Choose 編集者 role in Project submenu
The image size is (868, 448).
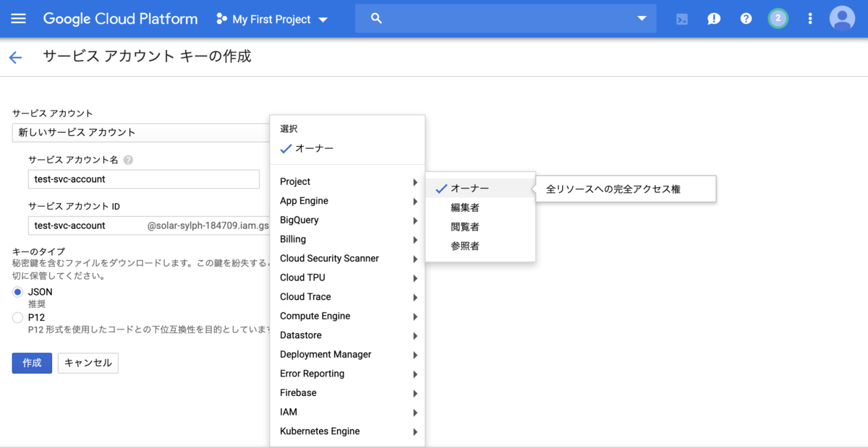click(x=480, y=207)
